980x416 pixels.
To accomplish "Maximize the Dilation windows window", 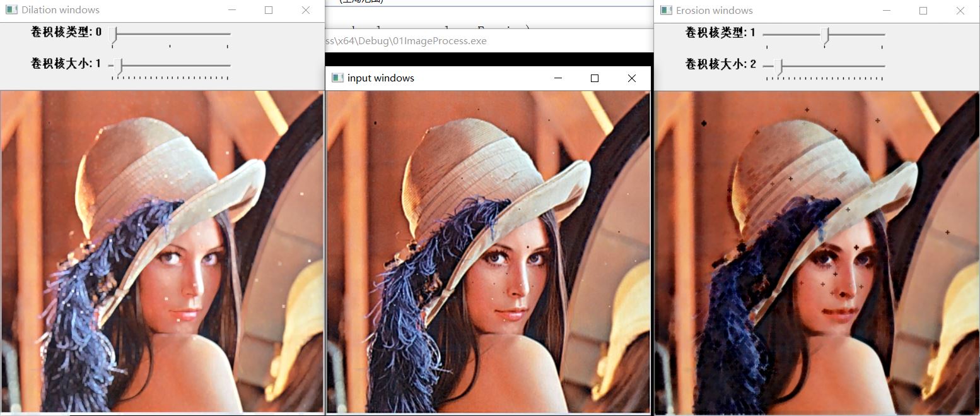I will click(x=269, y=10).
